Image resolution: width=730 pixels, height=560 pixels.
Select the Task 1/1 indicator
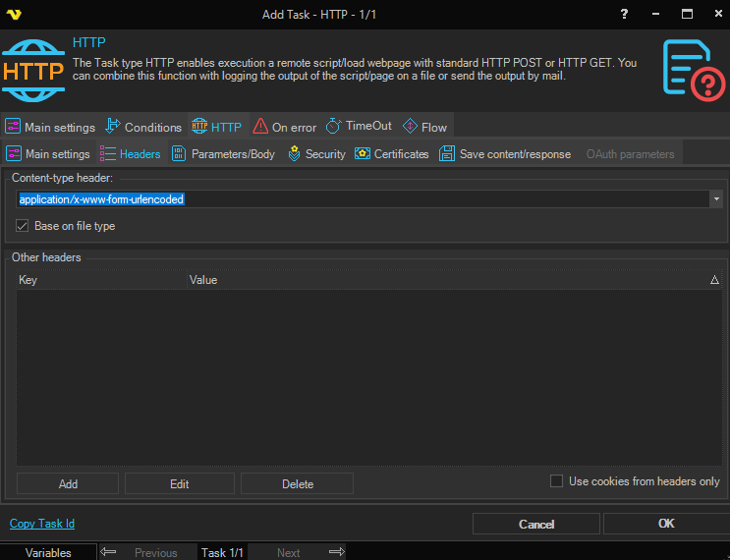(x=223, y=552)
